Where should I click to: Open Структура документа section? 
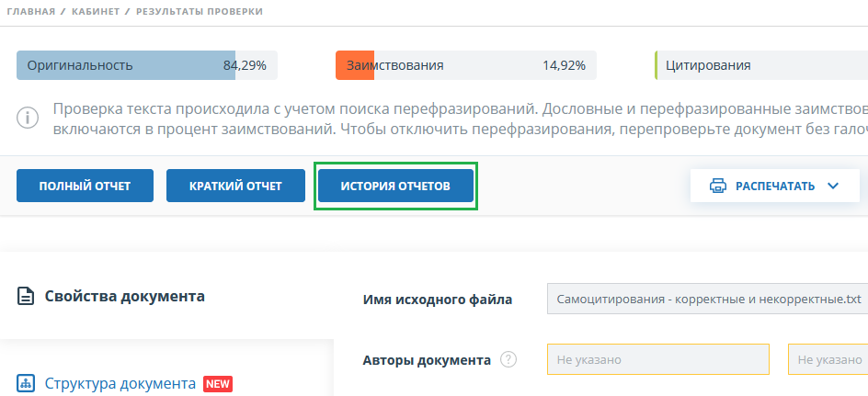point(120,383)
